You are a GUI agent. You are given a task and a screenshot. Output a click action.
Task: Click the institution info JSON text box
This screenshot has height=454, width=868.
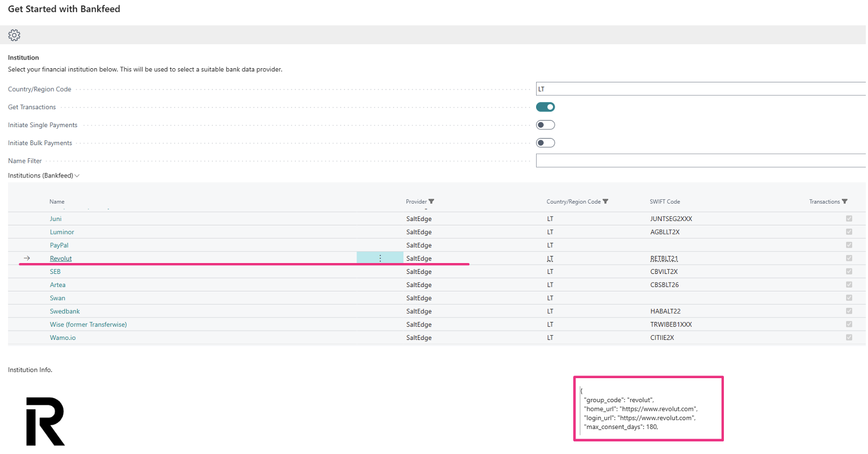[x=649, y=409]
